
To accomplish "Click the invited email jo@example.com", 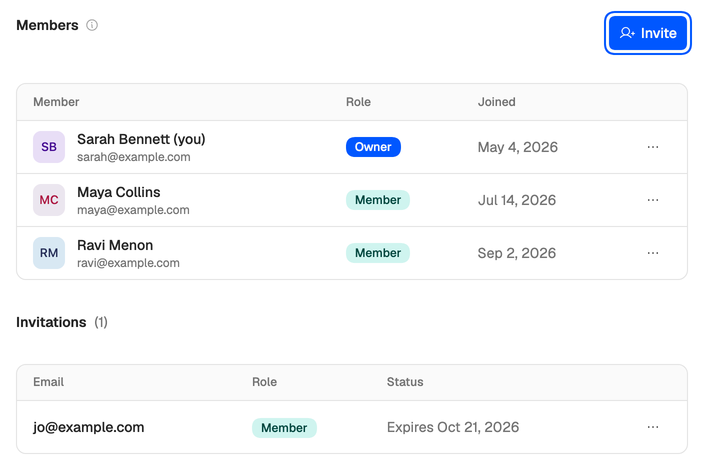I will (89, 427).
